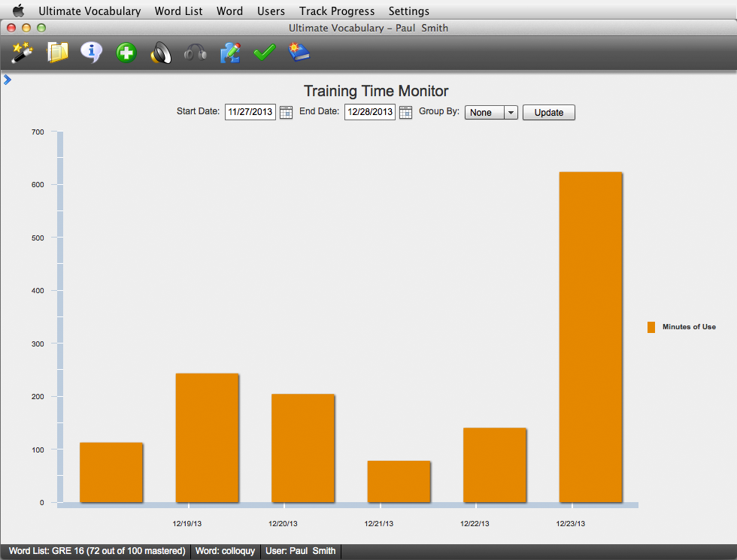Click the blue book with spark icon

(x=299, y=53)
